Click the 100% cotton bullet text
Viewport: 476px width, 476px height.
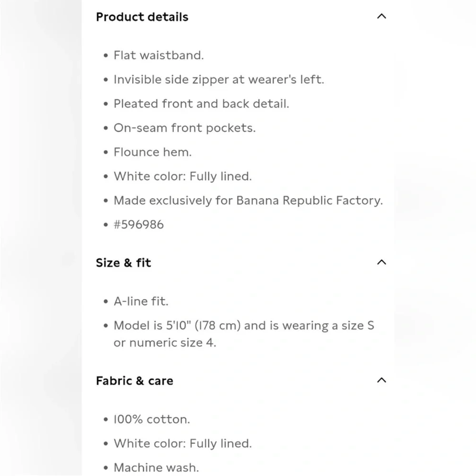(151, 419)
